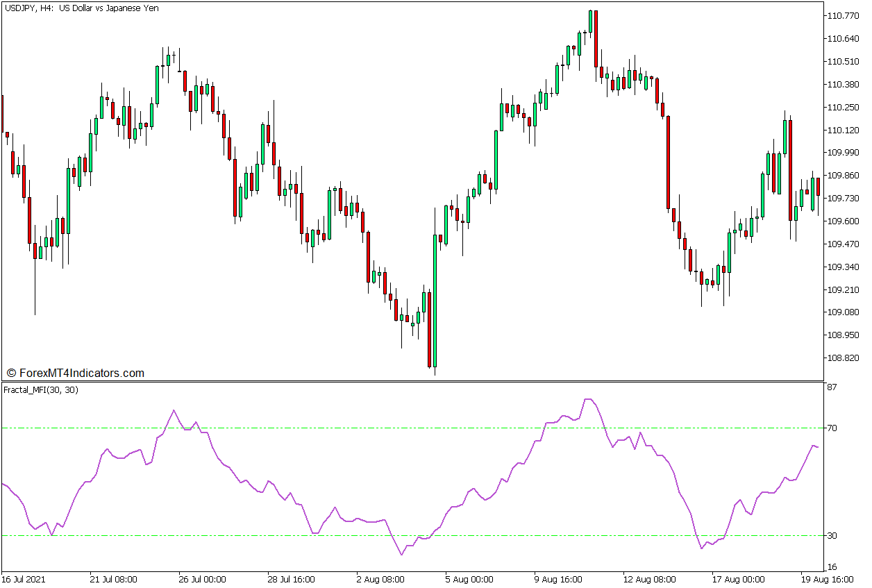Click the 108.820 price axis label
Screen dimensions: 872x588
844,358
